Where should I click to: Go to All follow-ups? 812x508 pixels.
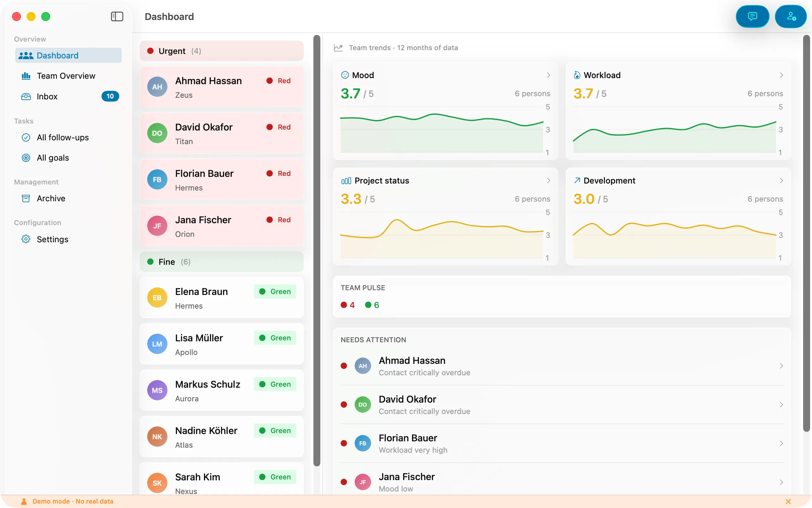69,137
